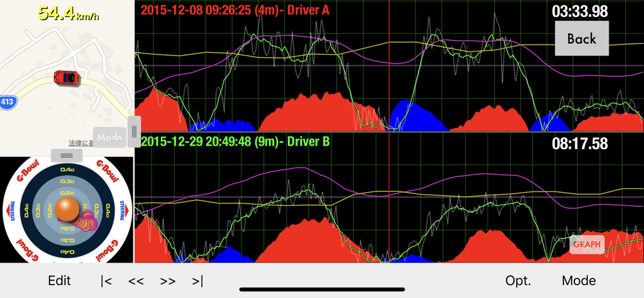Tap Edit in the bottom bar

59,281
